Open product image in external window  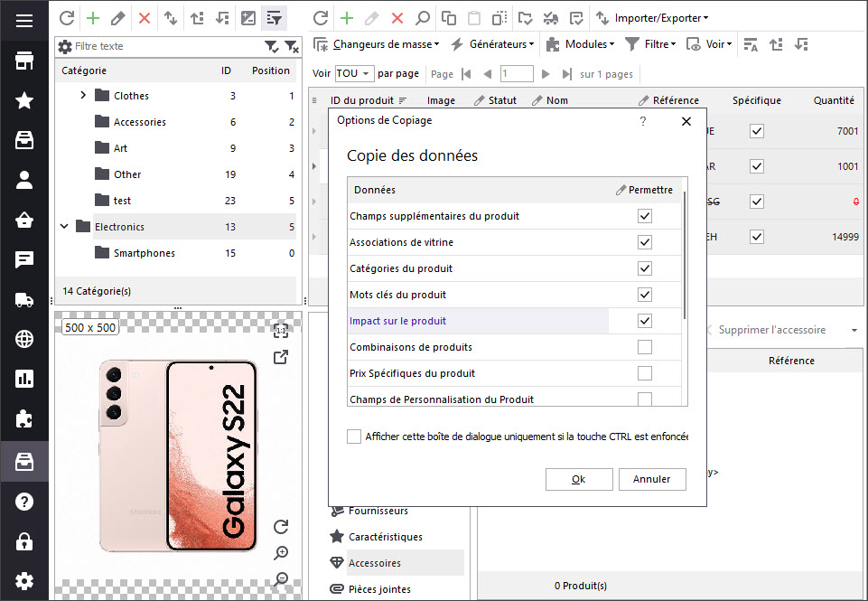click(281, 357)
